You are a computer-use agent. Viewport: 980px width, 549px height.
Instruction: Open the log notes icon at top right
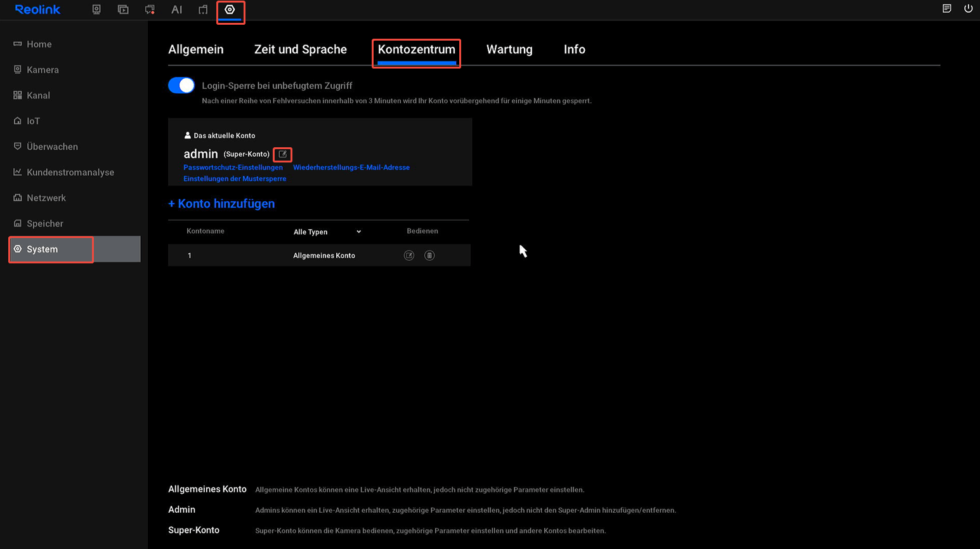[x=946, y=9]
